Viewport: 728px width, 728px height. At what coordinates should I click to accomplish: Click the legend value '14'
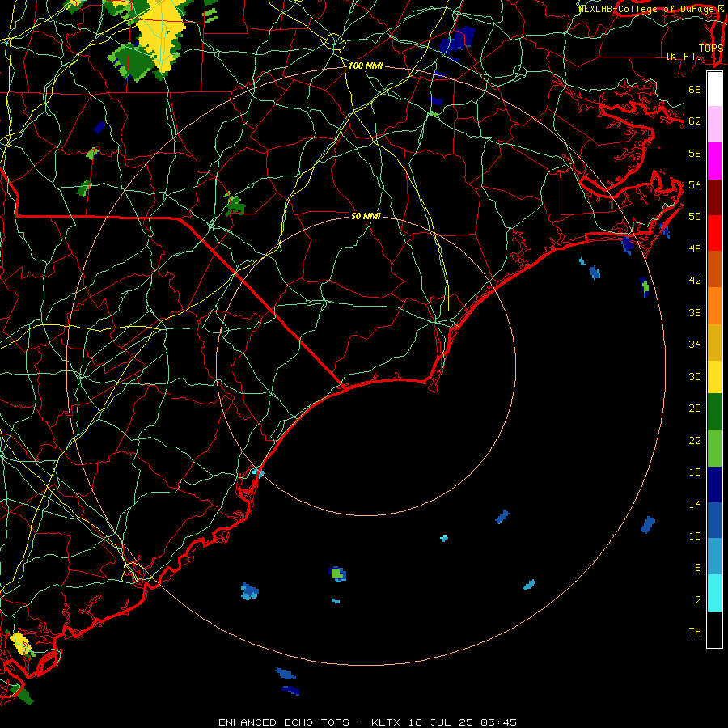(x=695, y=504)
